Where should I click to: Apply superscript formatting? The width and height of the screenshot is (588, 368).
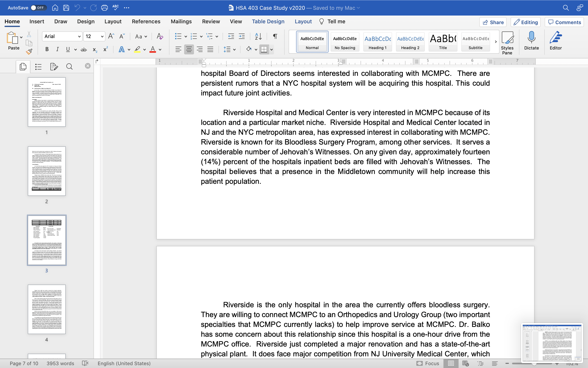coord(105,49)
